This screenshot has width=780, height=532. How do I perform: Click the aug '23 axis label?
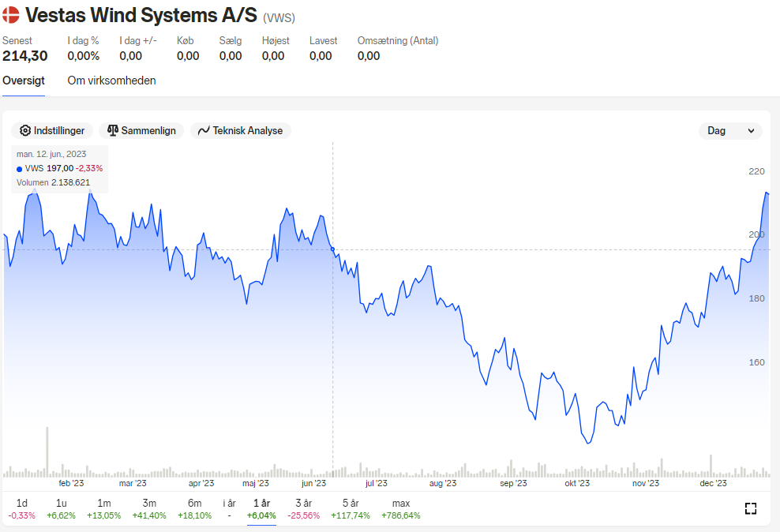pyautogui.click(x=443, y=483)
